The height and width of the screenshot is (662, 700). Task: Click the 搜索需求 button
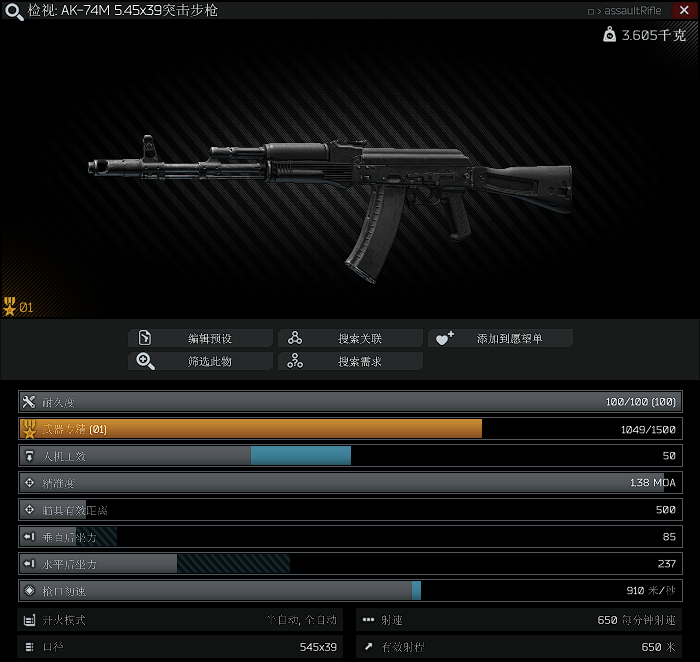350,361
